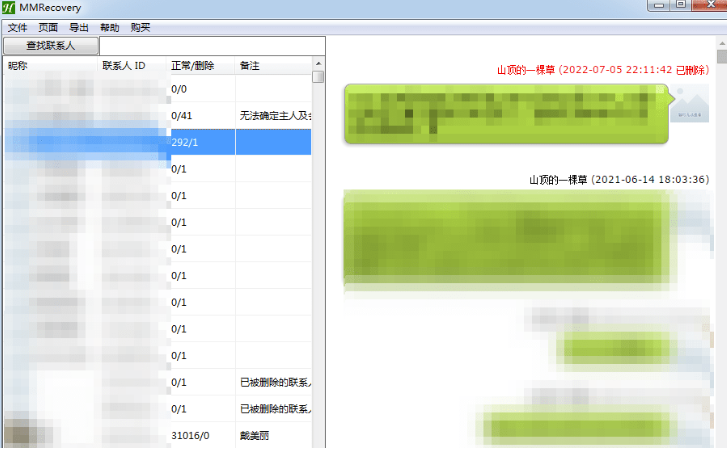Sort by the 备注 column header
Viewport: 727px width, 450px height.
274,66
